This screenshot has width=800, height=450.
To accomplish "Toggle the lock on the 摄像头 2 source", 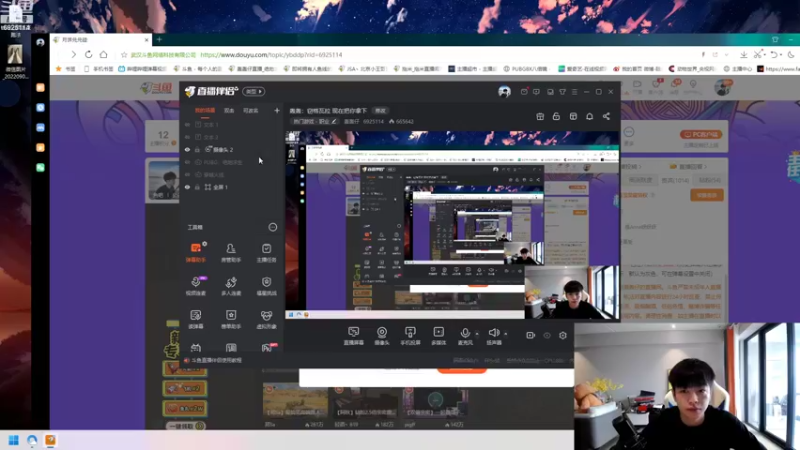I will 197,149.
